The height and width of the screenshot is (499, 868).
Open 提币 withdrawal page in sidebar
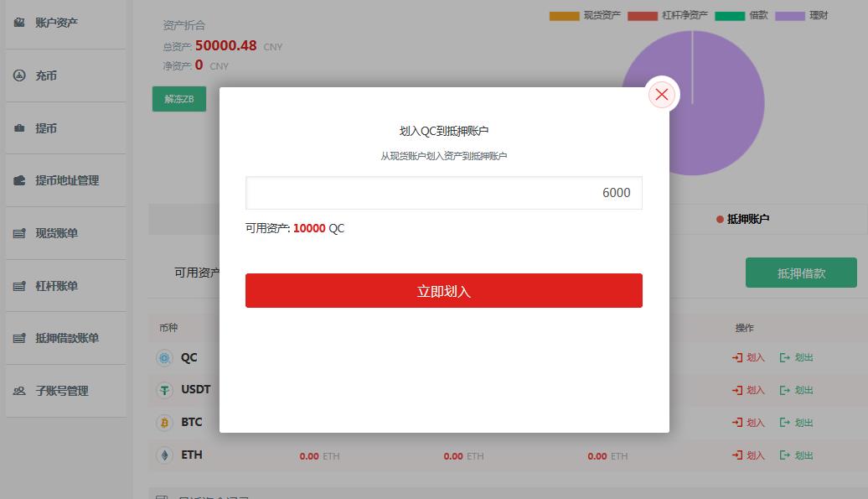[46, 128]
